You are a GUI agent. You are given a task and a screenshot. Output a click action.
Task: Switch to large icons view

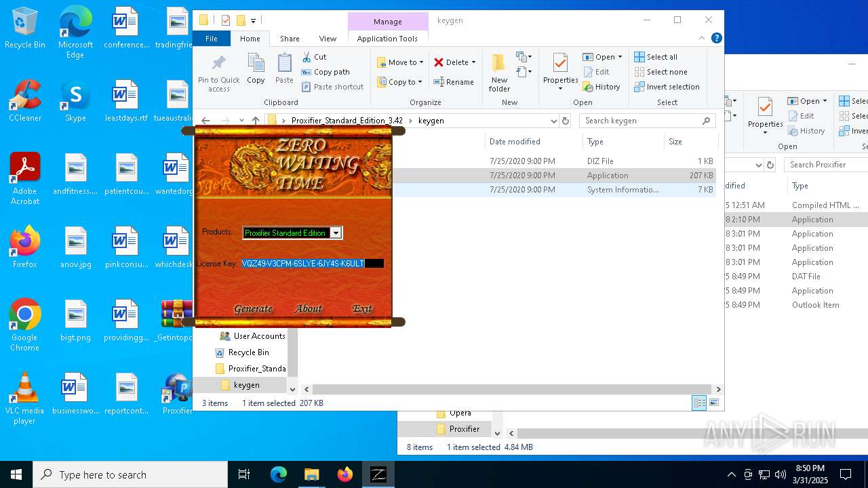713,403
